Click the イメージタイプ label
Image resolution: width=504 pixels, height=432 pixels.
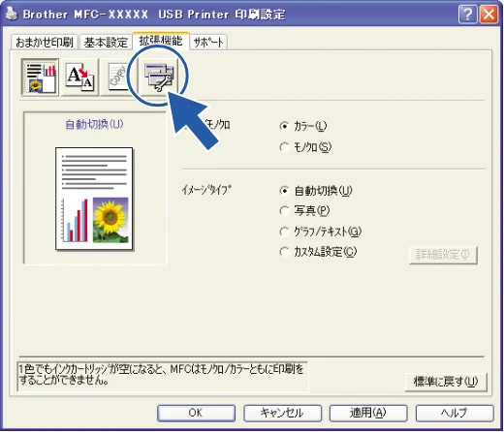206,190
